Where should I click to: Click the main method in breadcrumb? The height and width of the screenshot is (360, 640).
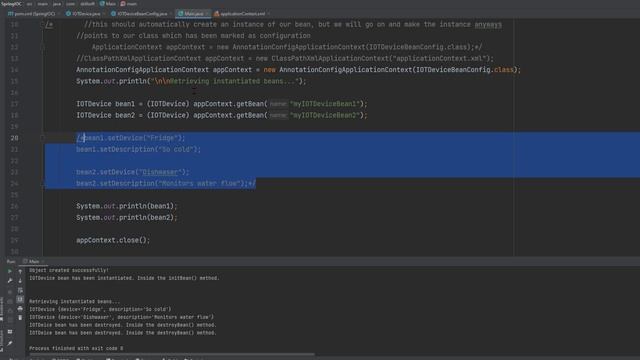point(129,4)
